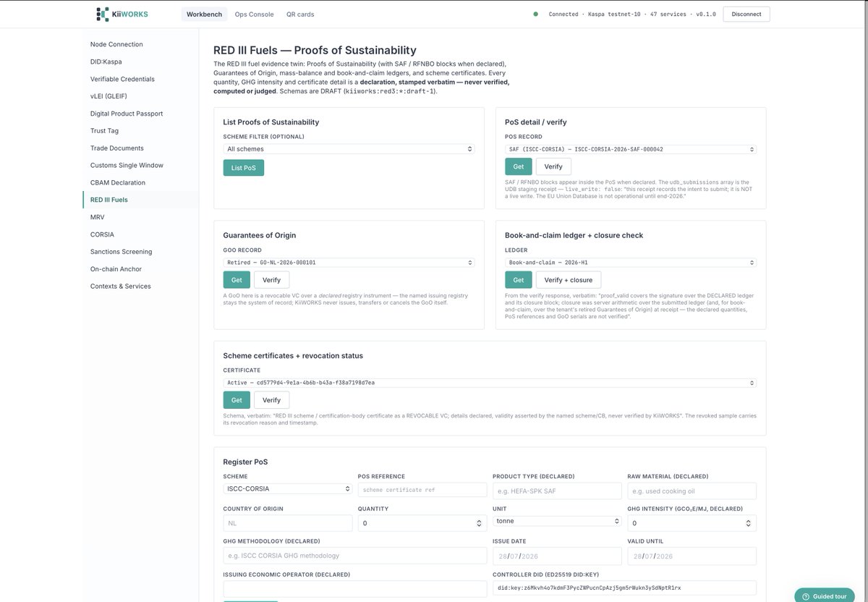Click Verify under Guarantees of Origin
Image resolution: width=868 pixels, height=602 pixels.
pyautogui.click(x=271, y=280)
